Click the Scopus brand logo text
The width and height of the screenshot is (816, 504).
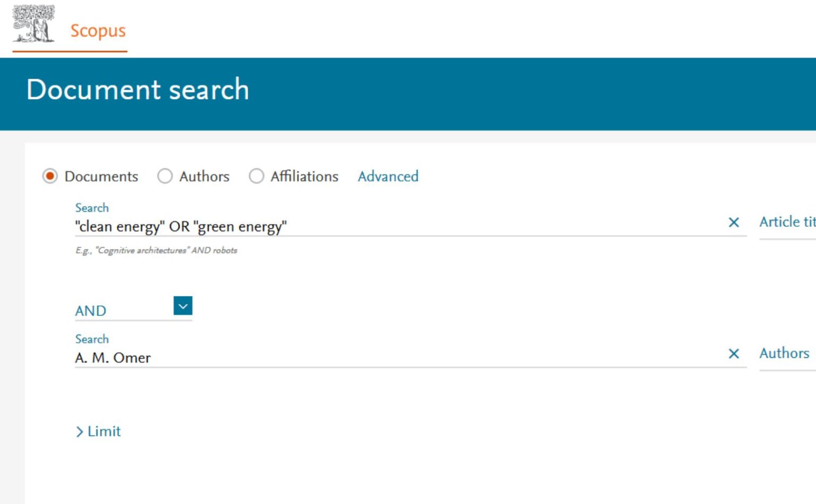click(x=98, y=30)
